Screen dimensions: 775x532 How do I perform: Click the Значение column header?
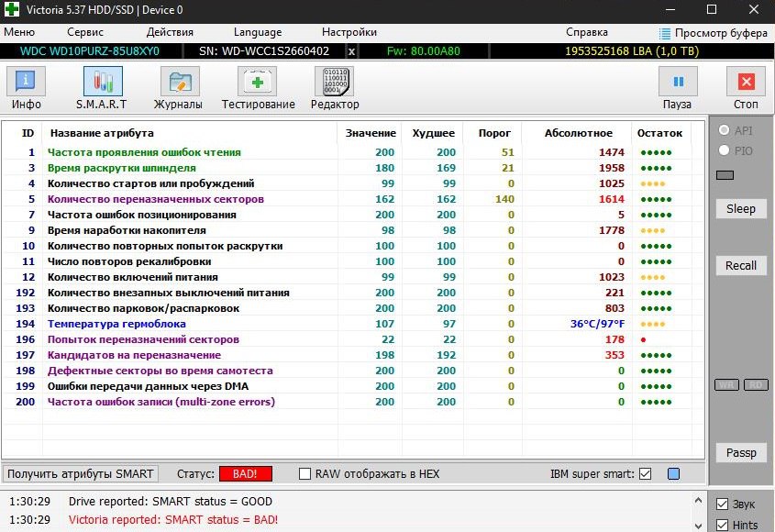pos(371,133)
